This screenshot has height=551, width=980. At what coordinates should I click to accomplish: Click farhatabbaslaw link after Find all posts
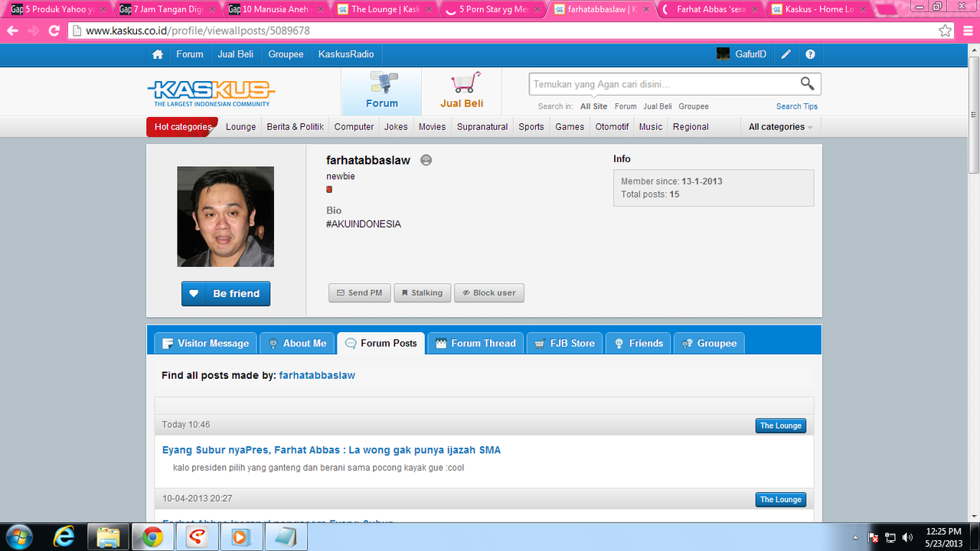[x=317, y=376]
